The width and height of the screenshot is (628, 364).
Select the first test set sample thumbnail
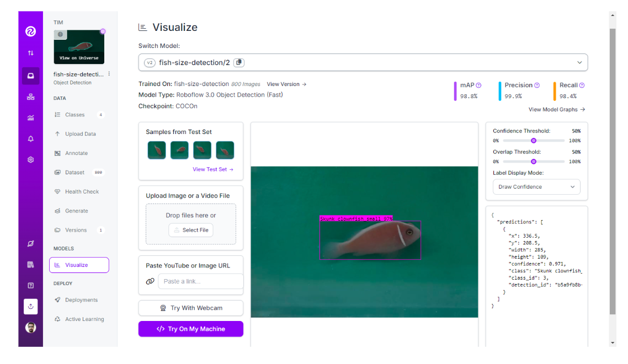pos(157,150)
